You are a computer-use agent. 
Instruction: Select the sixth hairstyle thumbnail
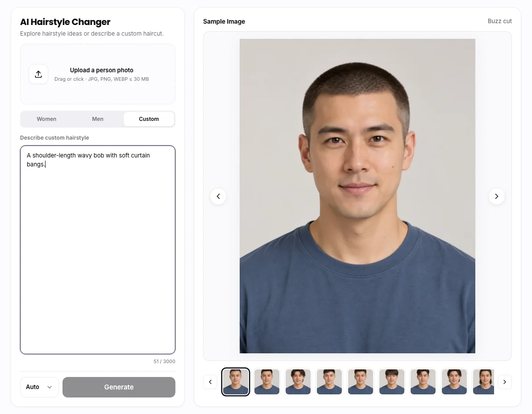391,382
